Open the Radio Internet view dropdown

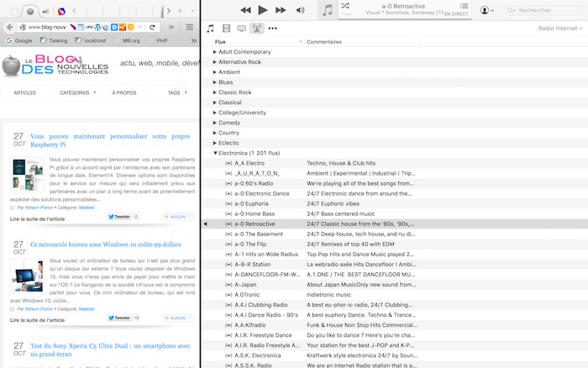pyautogui.click(x=560, y=28)
